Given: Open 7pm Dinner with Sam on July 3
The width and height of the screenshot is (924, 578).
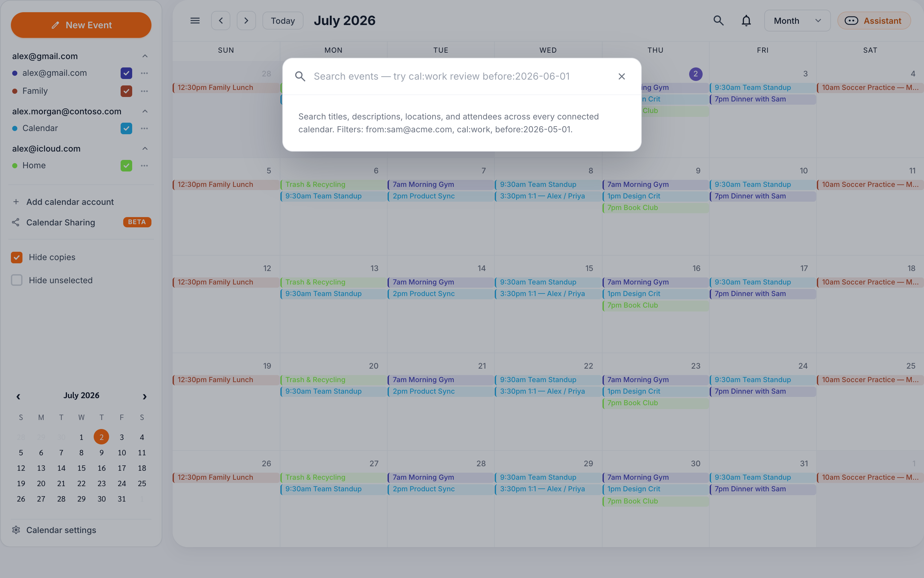Looking at the screenshot, I should click(x=763, y=99).
